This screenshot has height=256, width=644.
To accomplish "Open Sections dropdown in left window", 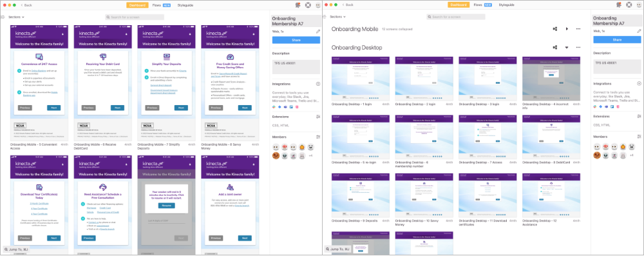I will click(17, 17).
